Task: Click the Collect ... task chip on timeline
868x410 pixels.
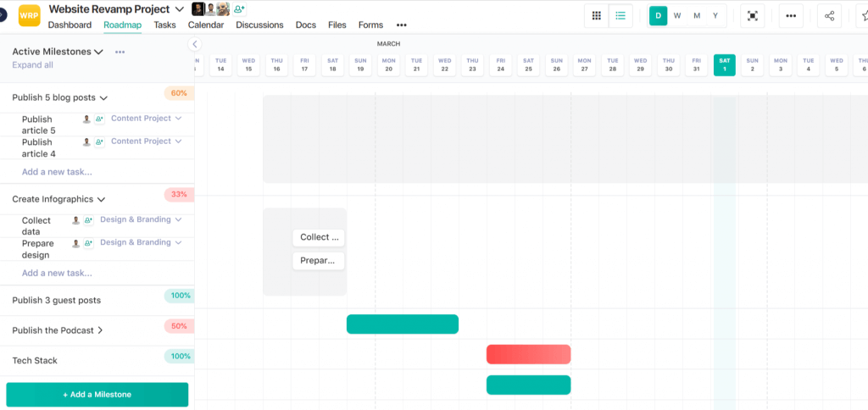Action: click(x=319, y=237)
